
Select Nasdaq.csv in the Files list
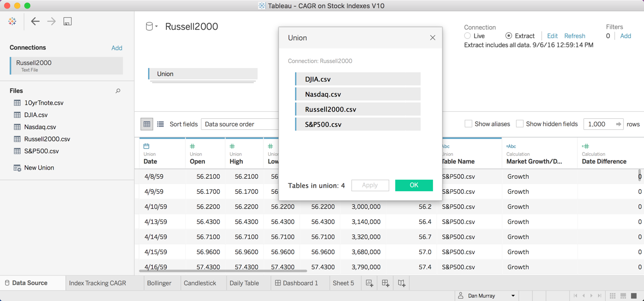click(40, 127)
